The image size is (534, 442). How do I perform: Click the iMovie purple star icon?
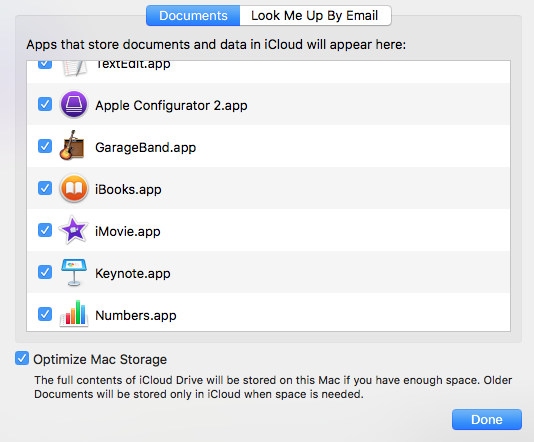(x=73, y=230)
